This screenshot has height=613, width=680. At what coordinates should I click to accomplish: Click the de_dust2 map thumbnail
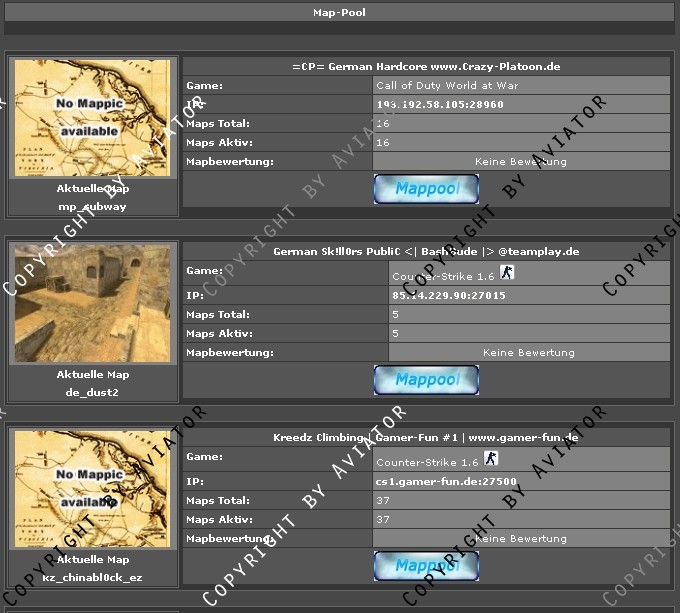[x=92, y=303]
